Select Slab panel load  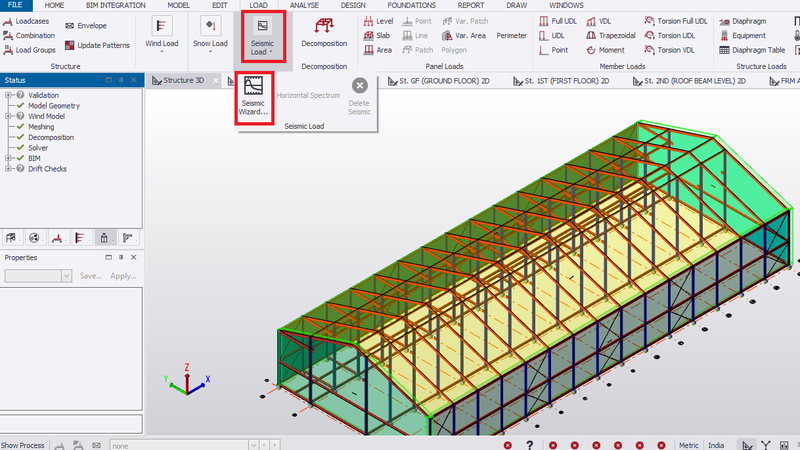pyautogui.click(x=377, y=36)
